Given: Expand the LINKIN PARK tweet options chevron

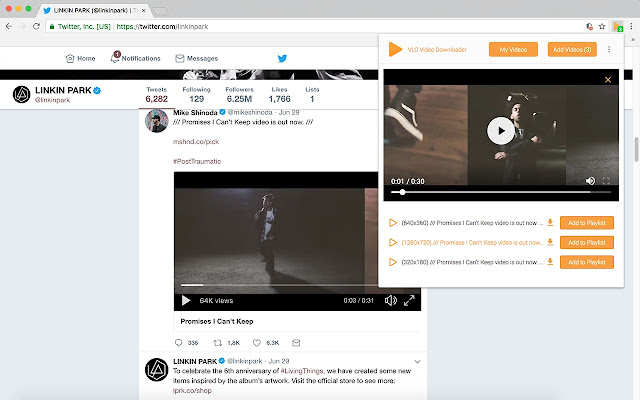Looking at the screenshot, I should pos(417,361).
